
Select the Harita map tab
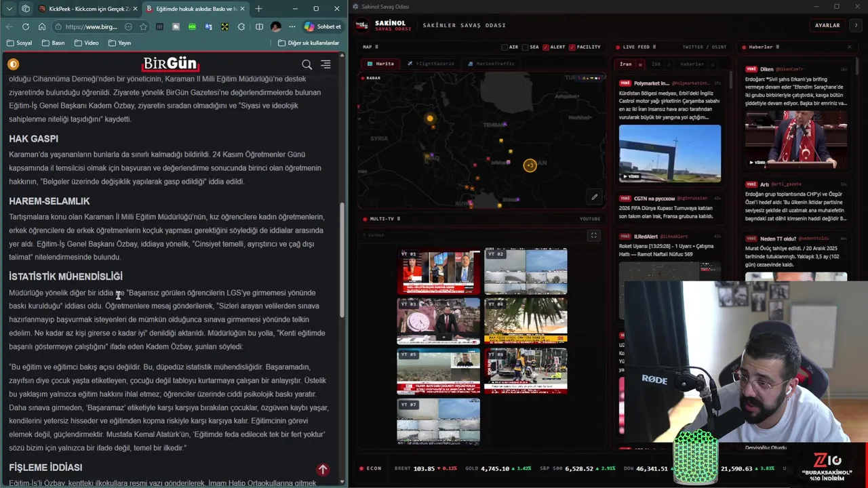tap(380, 64)
